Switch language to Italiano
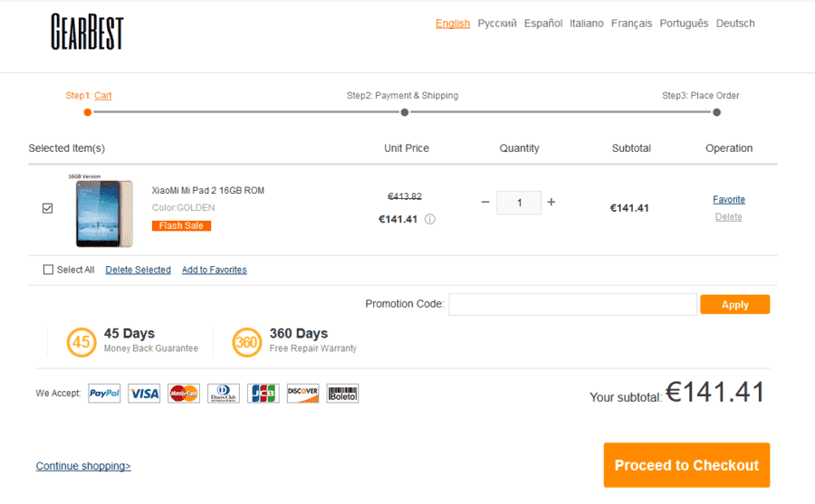This screenshot has width=815, height=504. coord(587,24)
